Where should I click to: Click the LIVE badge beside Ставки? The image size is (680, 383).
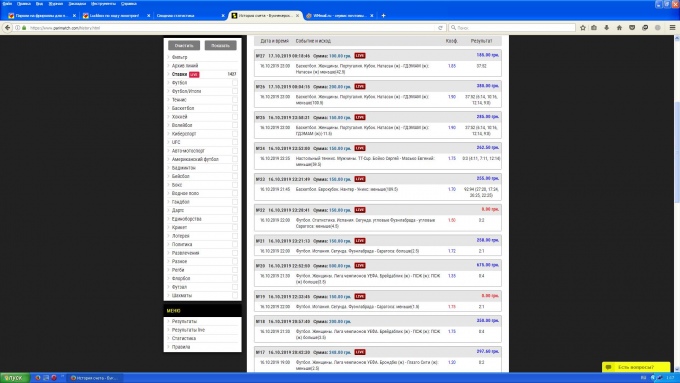(194, 75)
